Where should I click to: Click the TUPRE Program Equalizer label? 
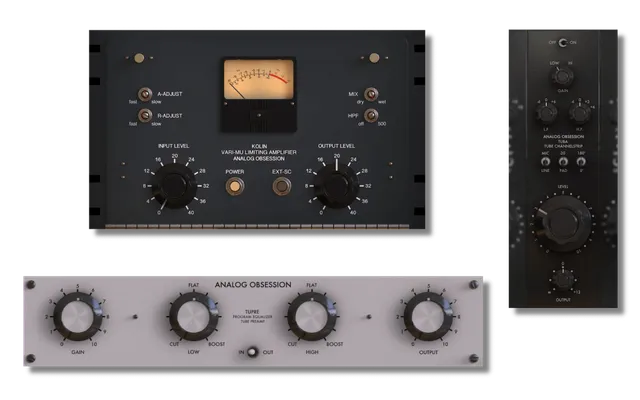pyautogui.click(x=252, y=316)
